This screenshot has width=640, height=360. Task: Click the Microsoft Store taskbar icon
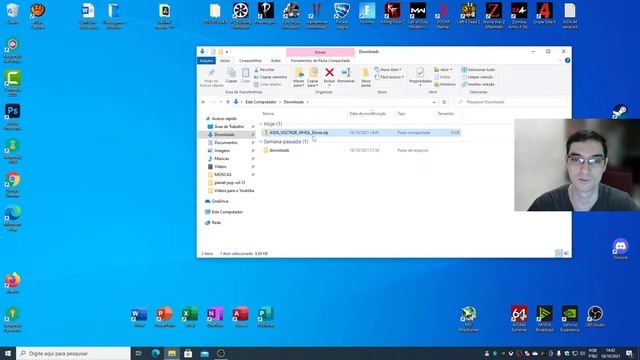tap(188, 353)
